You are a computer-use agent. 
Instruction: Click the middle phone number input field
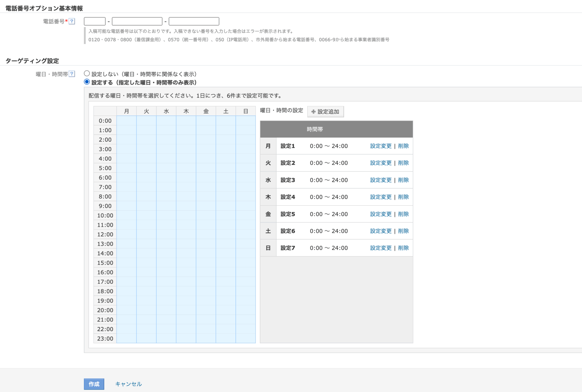pyautogui.click(x=137, y=21)
